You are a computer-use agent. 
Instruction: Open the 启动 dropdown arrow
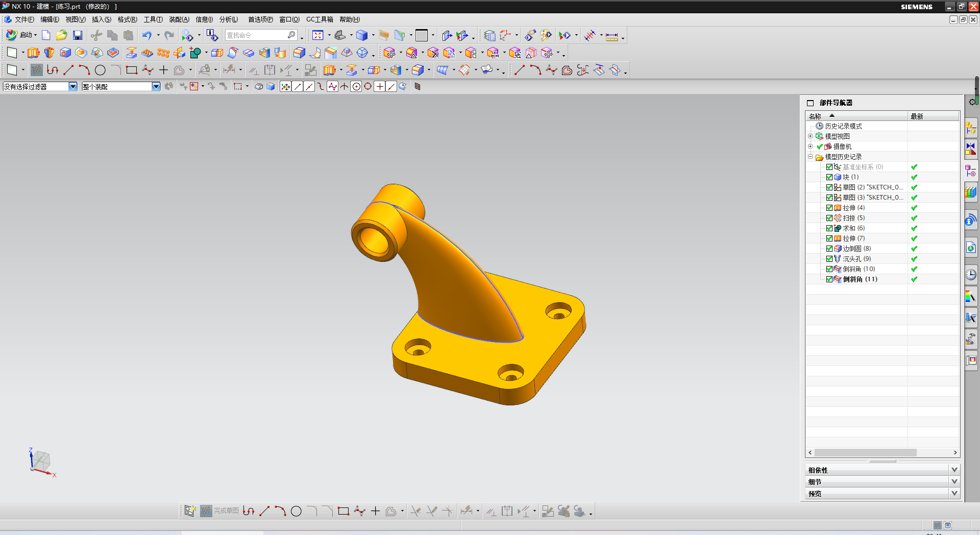click(35, 35)
